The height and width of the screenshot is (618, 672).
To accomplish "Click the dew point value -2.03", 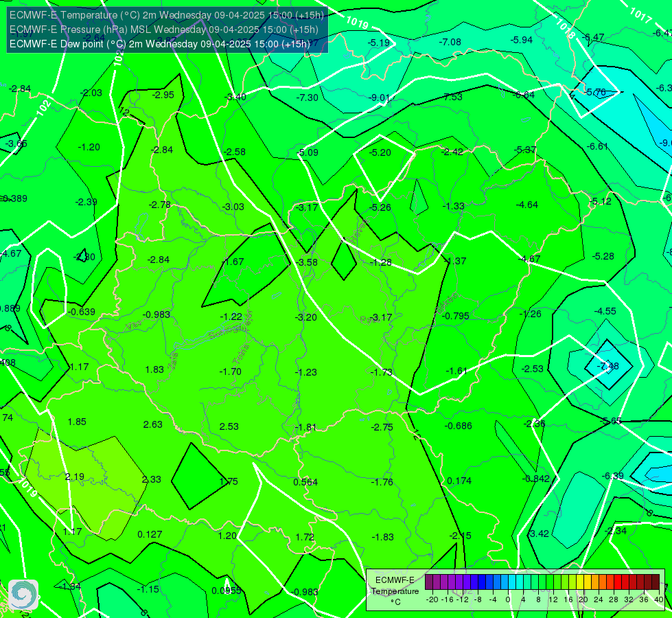I will [x=91, y=93].
